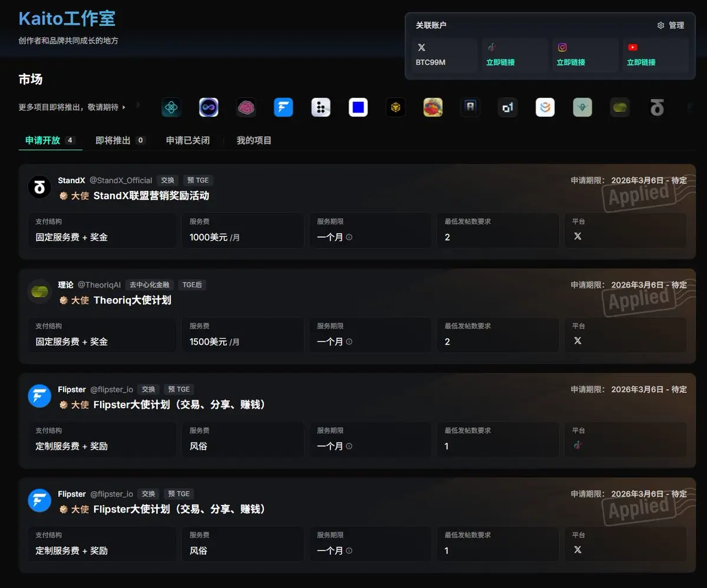
Task: Switch to the 申请开放 tab
Action: 51,140
